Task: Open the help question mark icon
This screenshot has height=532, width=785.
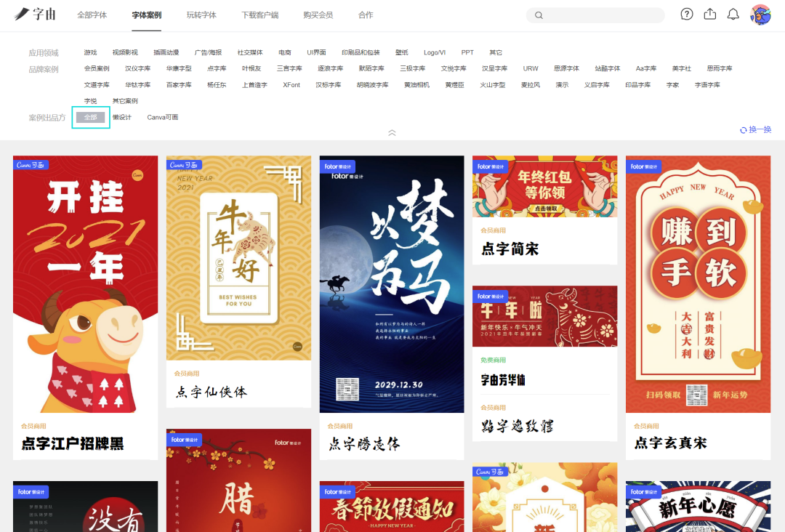Action: pos(687,15)
